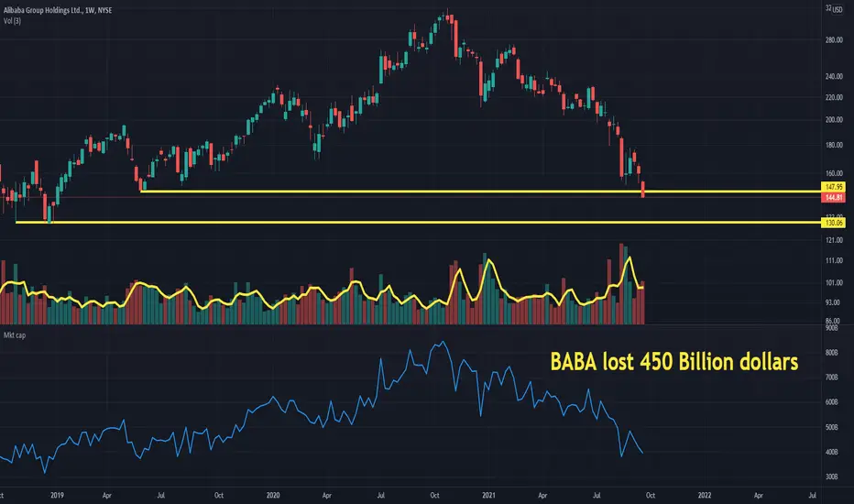Select the Vol (3) indicator label
This screenshot has height=504, width=854.
coord(13,21)
